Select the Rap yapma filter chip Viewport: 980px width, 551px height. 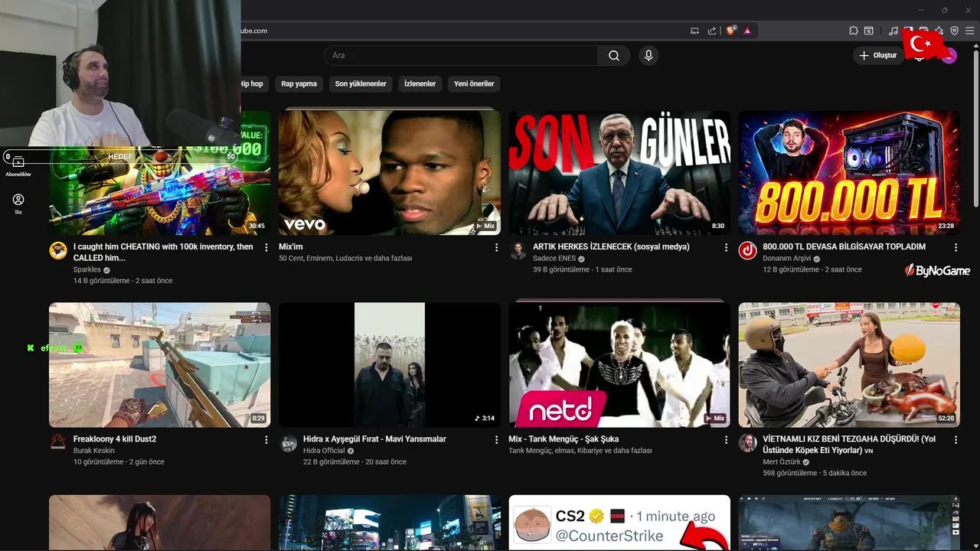(299, 83)
